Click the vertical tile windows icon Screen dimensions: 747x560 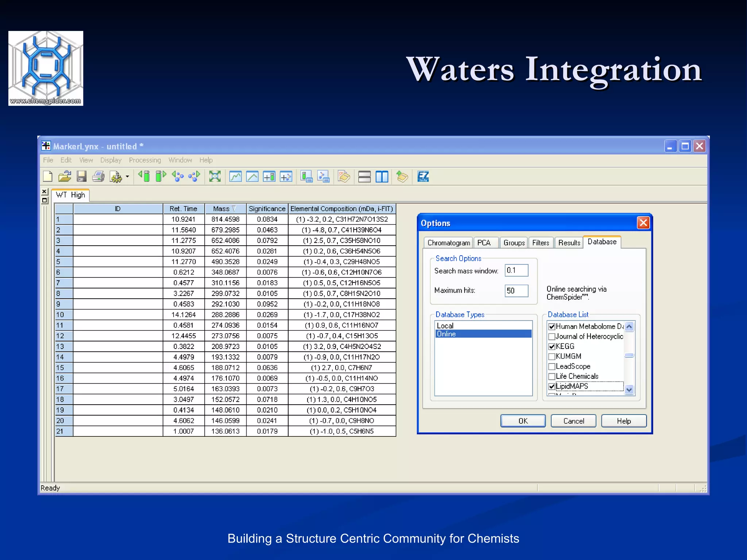[382, 177]
